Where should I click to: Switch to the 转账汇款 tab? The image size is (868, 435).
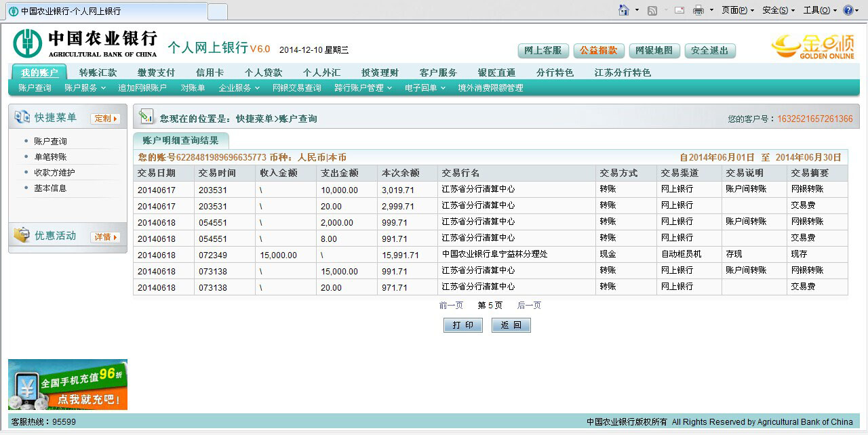[98, 72]
